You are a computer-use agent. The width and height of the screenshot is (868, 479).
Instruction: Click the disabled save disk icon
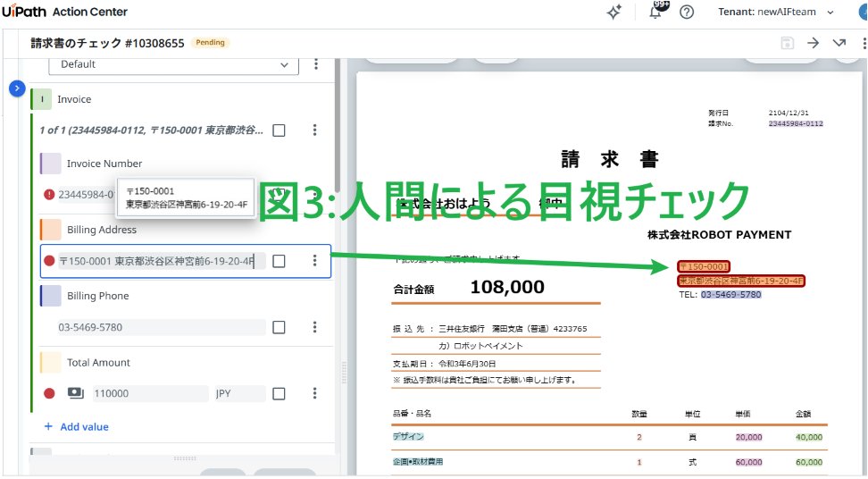coord(787,43)
